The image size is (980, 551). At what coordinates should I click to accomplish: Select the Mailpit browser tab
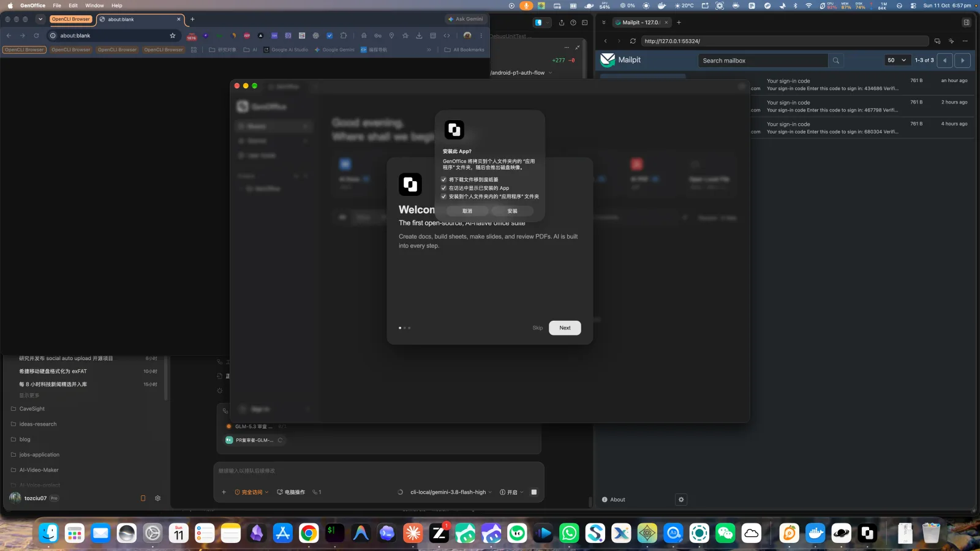[x=641, y=23]
